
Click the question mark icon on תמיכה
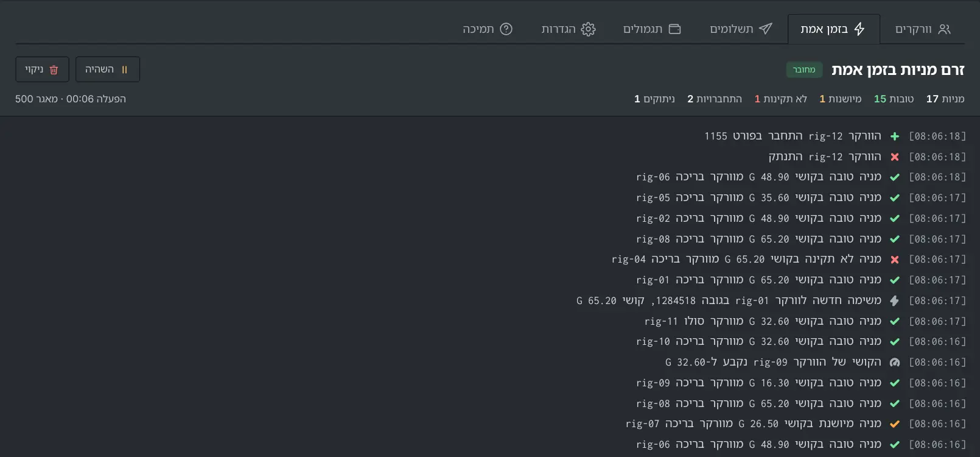coord(506,29)
